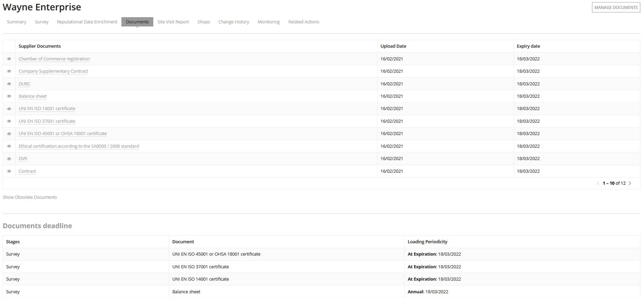The height and width of the screenshot is (298, 644).
Task: Click ISO 45001 or OHSA 18001 deadline document cell
Action: click(x=216, y=254)
